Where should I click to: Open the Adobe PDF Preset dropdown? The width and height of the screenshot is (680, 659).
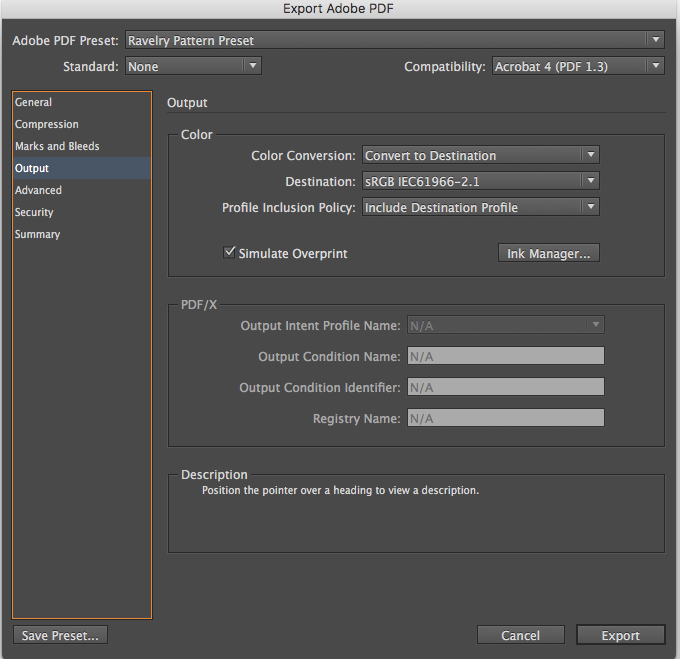(395, 40)
